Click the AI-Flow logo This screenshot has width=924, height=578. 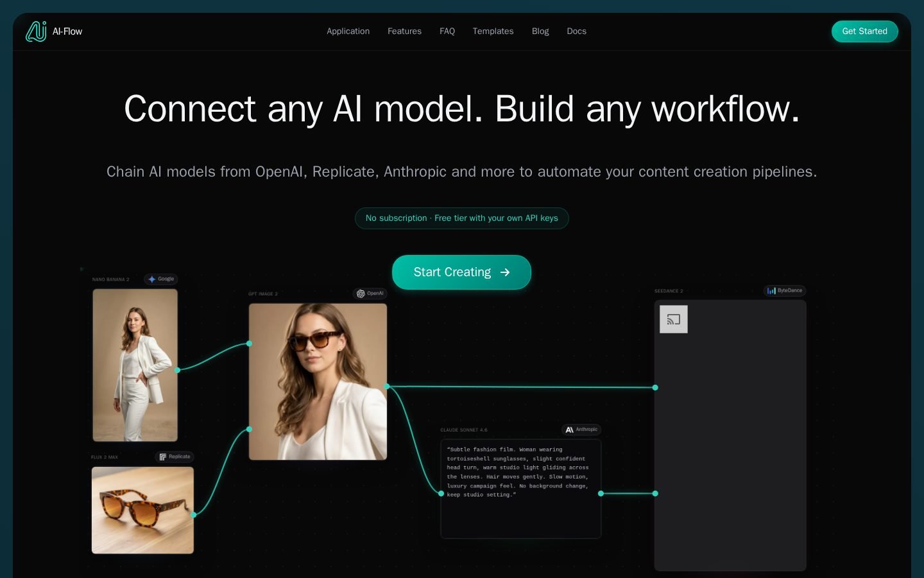(54, 31)
